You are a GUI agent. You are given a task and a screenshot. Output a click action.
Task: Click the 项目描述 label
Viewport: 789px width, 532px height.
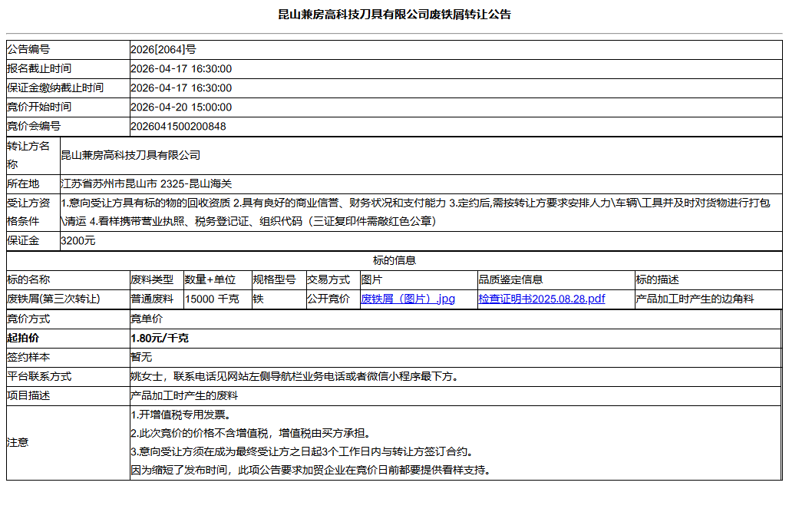coord(28,395)
